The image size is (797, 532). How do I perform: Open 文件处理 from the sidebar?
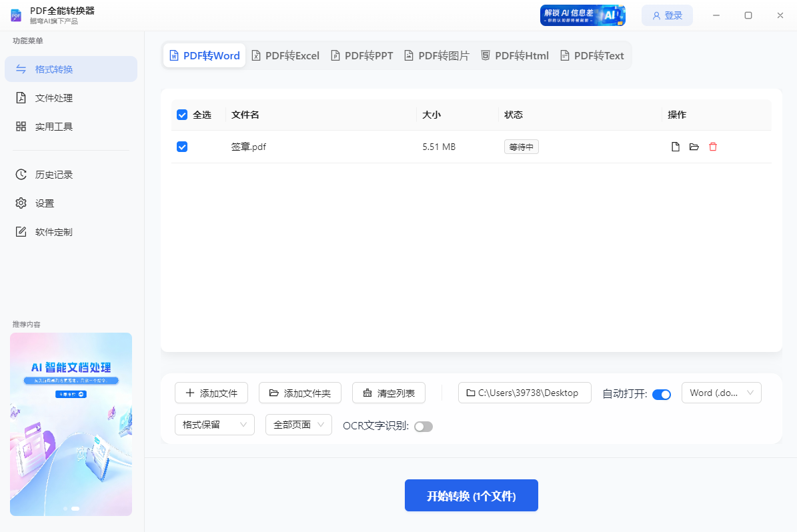[71, 97]
